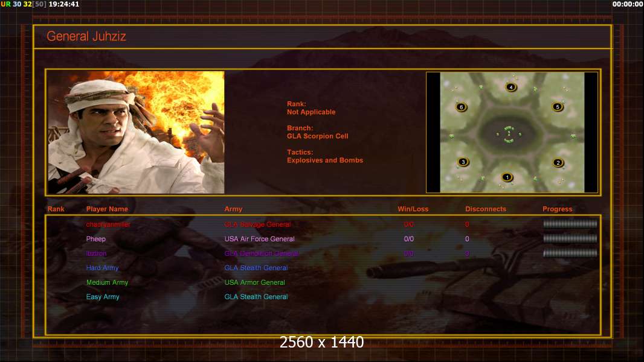Click the 'Win/Loss' column header
The height and width of the screenshot is (362, 644).
[413, 209]
